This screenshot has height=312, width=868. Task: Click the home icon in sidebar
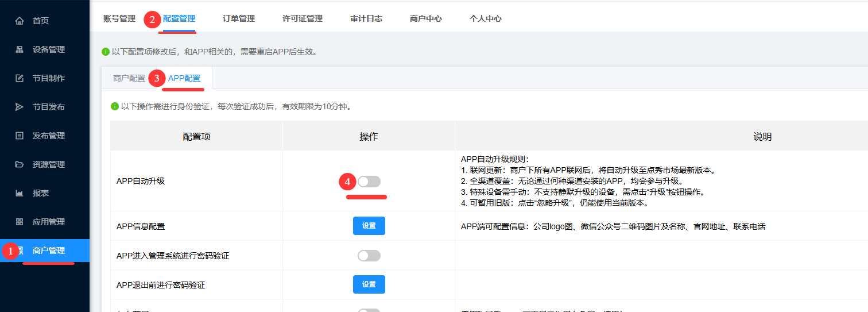point(20,21)
